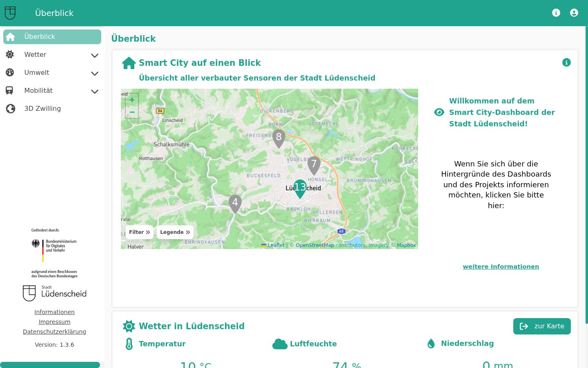Click the droplet icon beside Niederschlag
The width and height of the screenshot is (588, 368).
coord(431,343)
